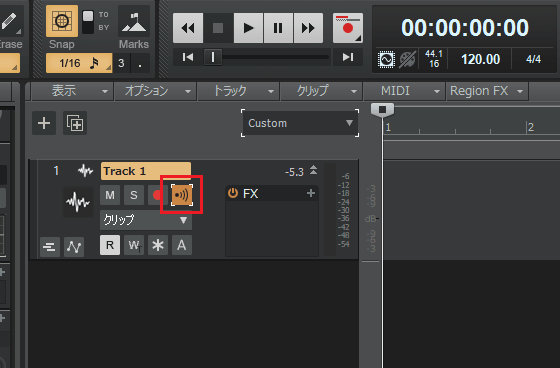Open the Marks marker icon
560x368 pixels.
pos(134,21)
